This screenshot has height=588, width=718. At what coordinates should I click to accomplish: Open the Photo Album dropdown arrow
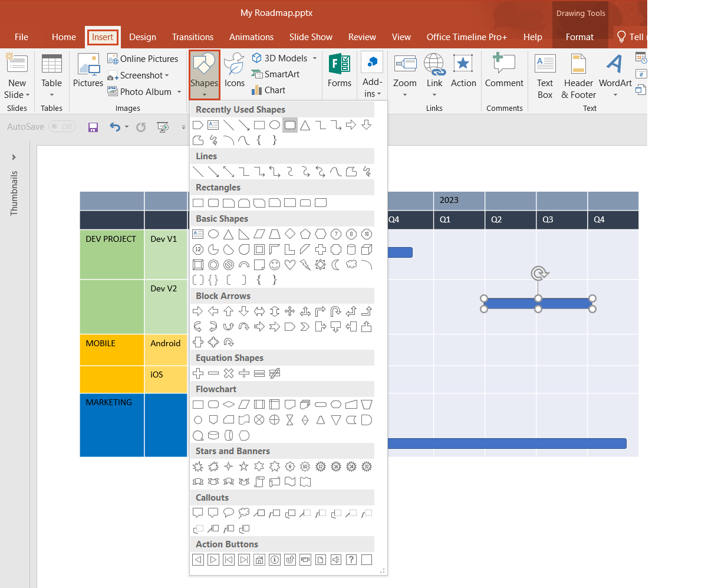(x=179, y=92)
